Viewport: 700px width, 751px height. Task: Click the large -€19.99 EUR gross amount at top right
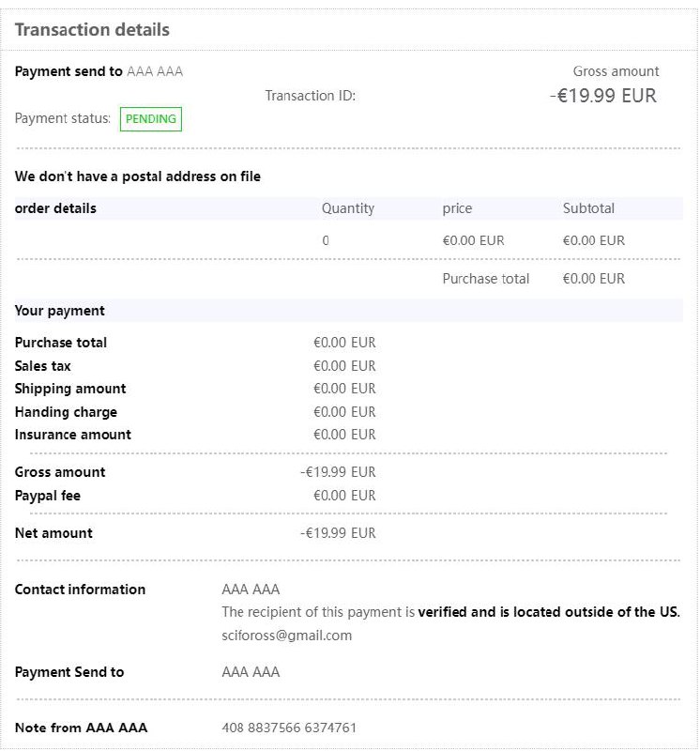tap(603, 96)
